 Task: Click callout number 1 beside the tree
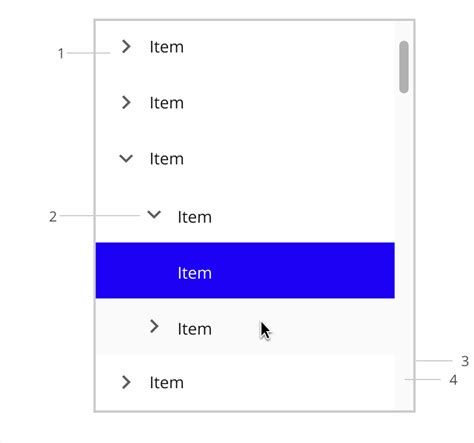61,53
